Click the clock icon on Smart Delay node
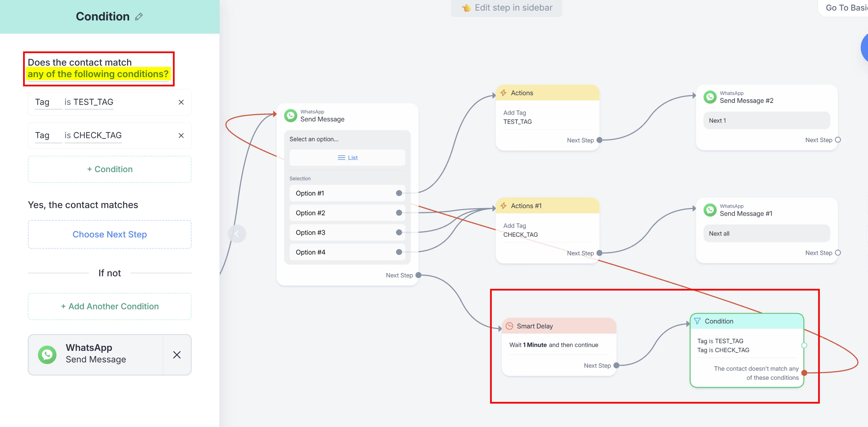 click(510, 326)
